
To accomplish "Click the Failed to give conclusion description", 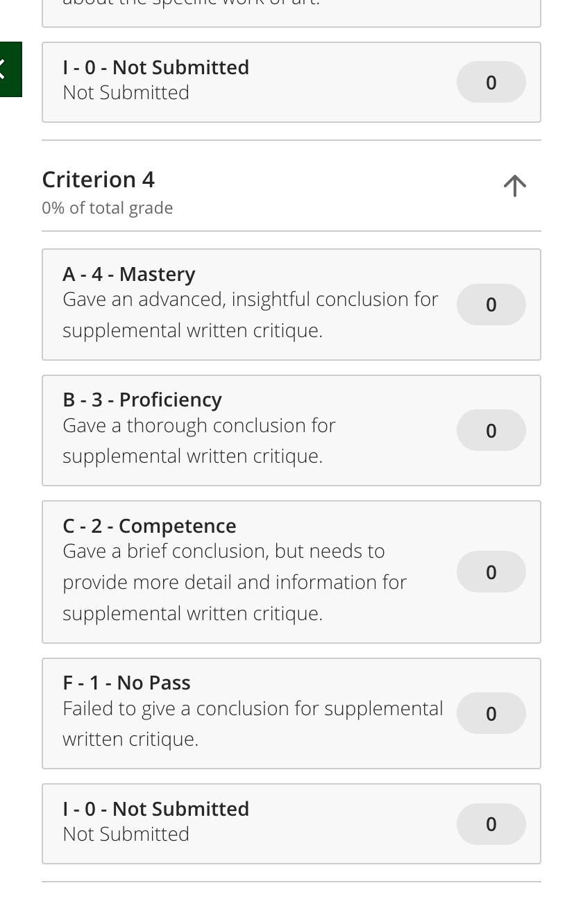I will (253, 724).
